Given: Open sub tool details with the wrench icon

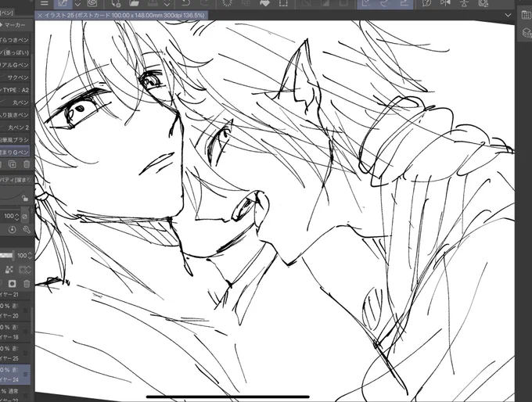Looking at the screenshot, I should coord(27,230).
